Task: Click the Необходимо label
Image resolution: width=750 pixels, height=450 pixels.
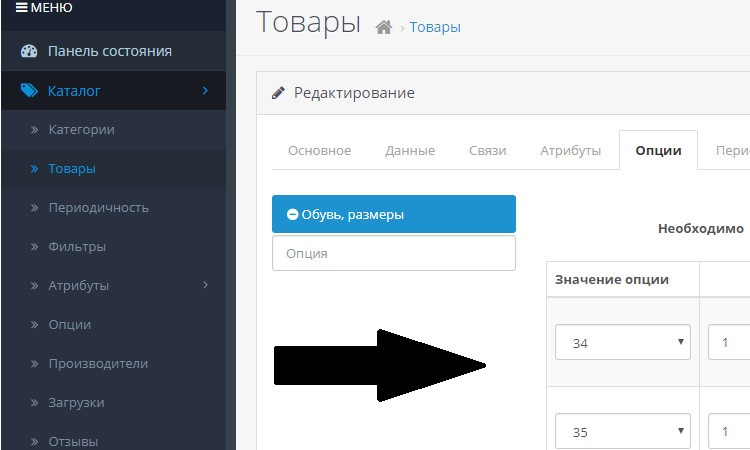Action: click(701, 229)
